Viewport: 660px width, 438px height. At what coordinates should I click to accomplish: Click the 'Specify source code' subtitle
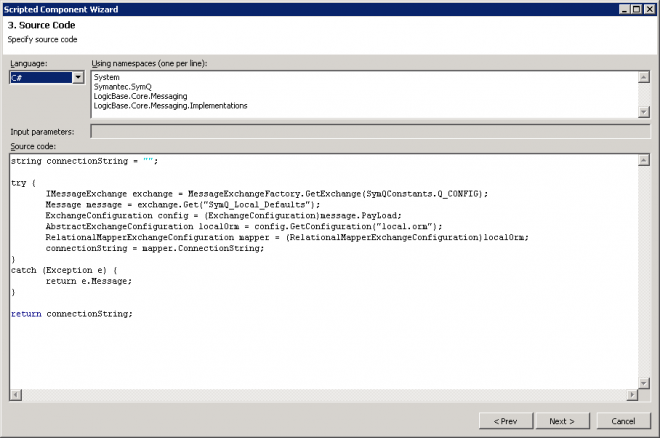pos(42,39)
